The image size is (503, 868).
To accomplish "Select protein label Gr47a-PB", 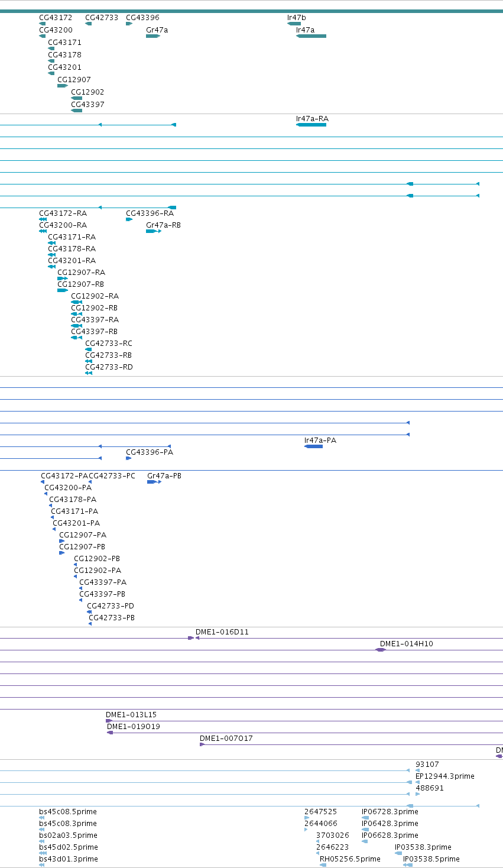I will 164,476.
